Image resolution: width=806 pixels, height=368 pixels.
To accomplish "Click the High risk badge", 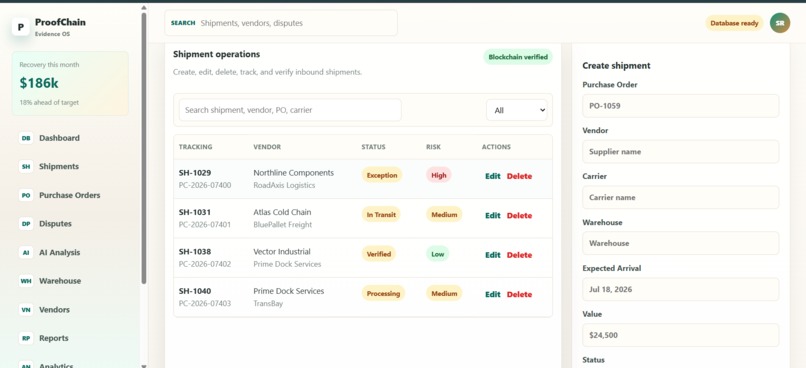I will click(438, 175).
